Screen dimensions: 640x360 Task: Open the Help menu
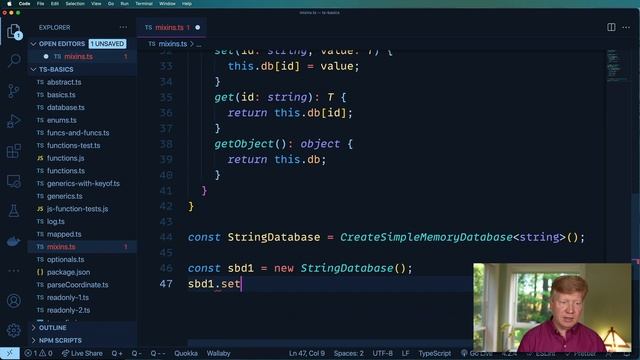click(x=187, y=4)
